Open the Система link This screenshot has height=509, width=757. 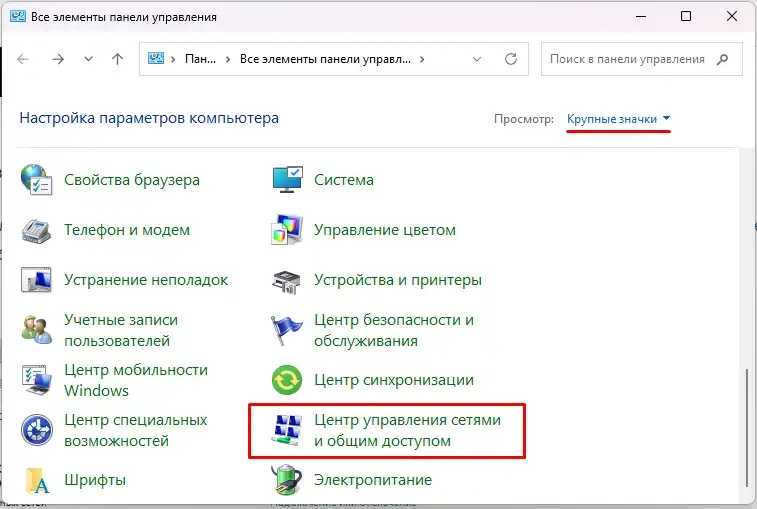(x=344, y=180)
